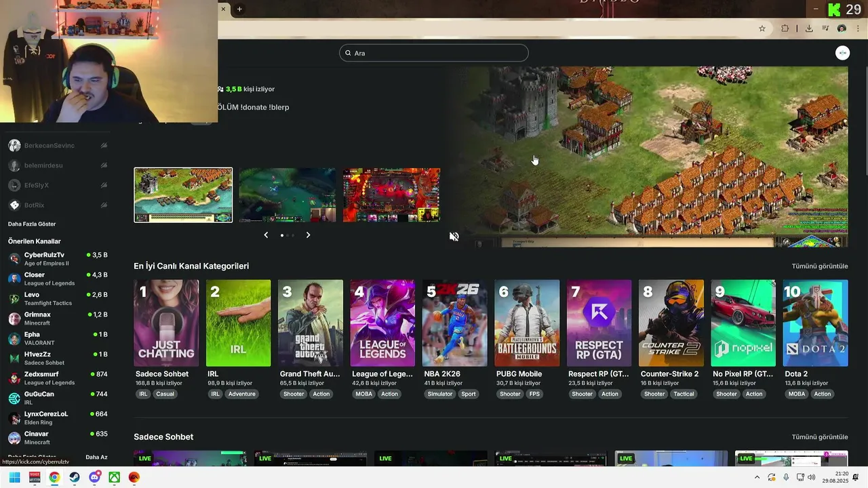
Task: Open the League of Legends category card
Action: tap(382, 323)
